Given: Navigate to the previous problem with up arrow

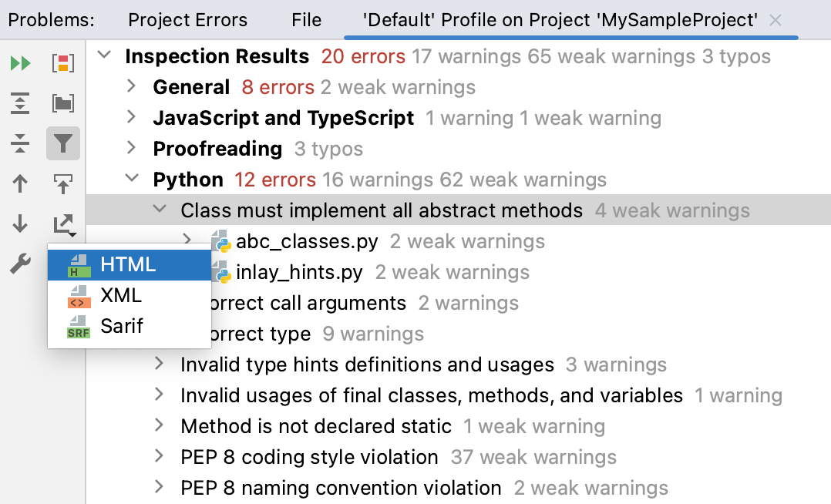Looking at the screenshot, I should 21,183.
